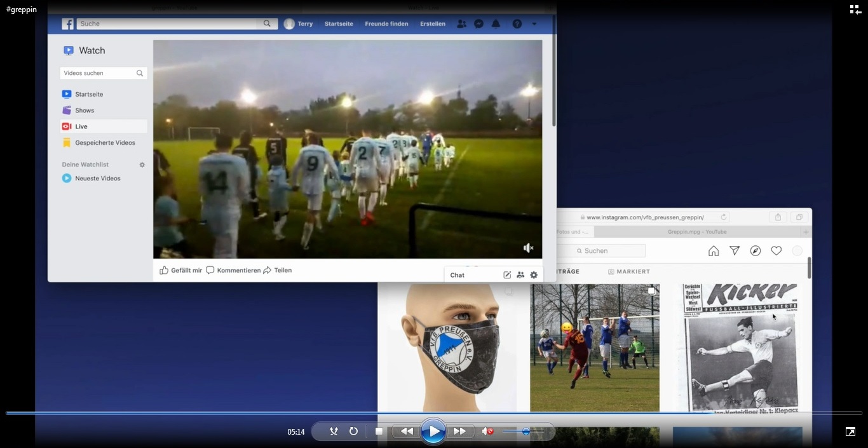Open Neueste Videos in the Watch sidebar

(x=104, y=179)
